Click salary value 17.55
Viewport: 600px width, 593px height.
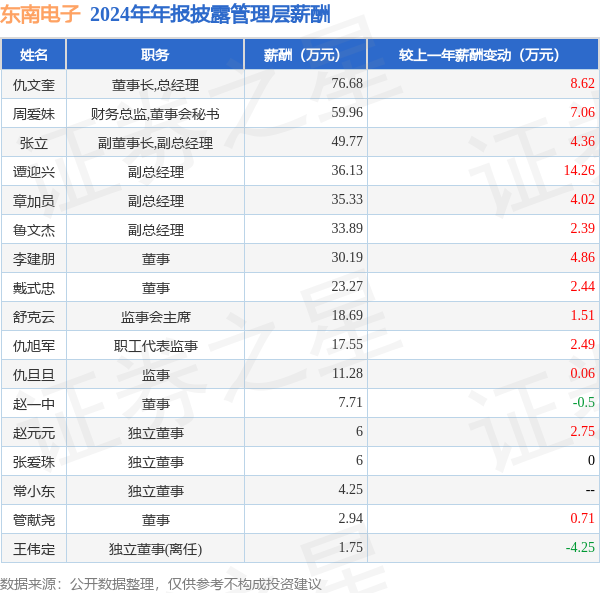pos(347,345)
